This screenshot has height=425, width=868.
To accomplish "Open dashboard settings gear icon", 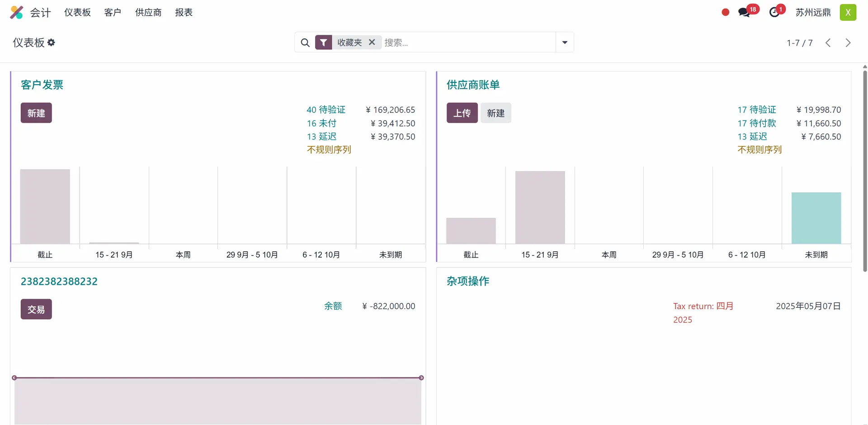I will coord(51,43).
